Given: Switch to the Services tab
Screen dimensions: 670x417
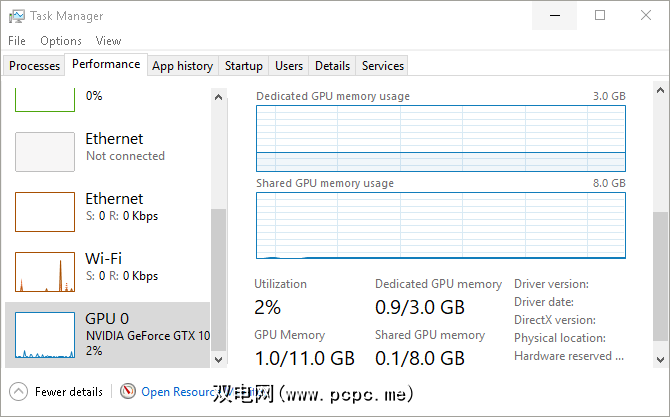Looking at the screenshot, I should coord(383,66).
